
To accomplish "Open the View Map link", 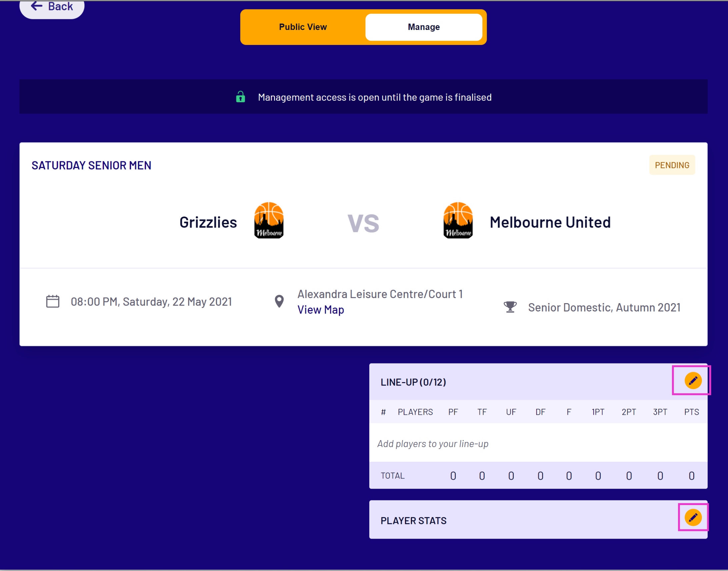I will coord(321,310).
